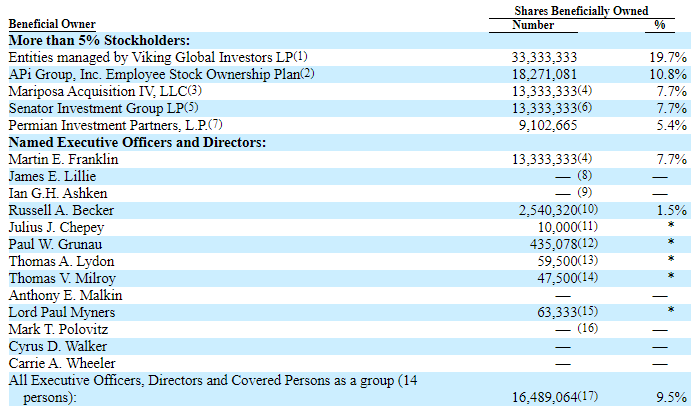Click the value 435,078
Image resolution: width=697 pixels, height=410 pixels.
pyautogui.click(x=553, y=245)
